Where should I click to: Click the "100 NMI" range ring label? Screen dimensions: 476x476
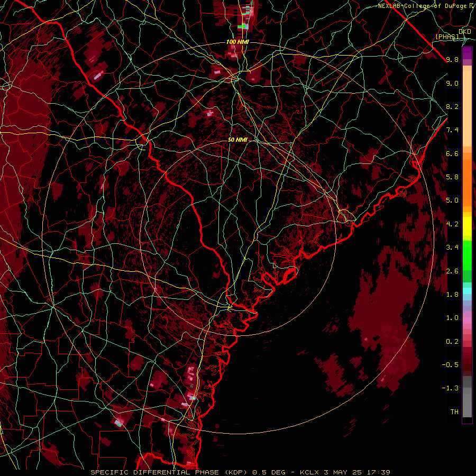pyautogui.click(x=237, y=42)
